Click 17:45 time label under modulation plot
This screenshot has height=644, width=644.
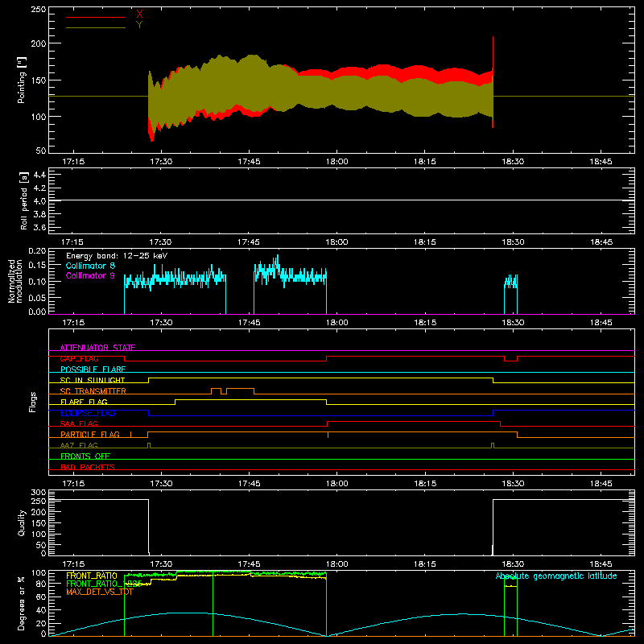click(249, 323)
